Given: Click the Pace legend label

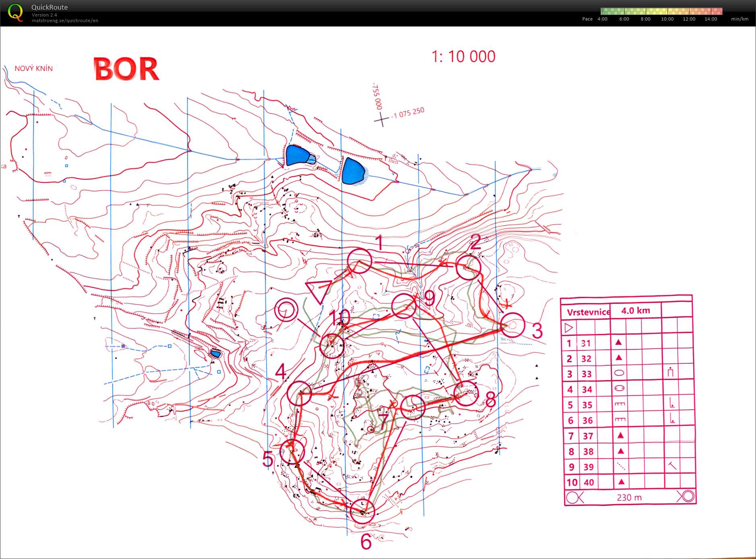Looking at the screenshot, I should (587, 19).
